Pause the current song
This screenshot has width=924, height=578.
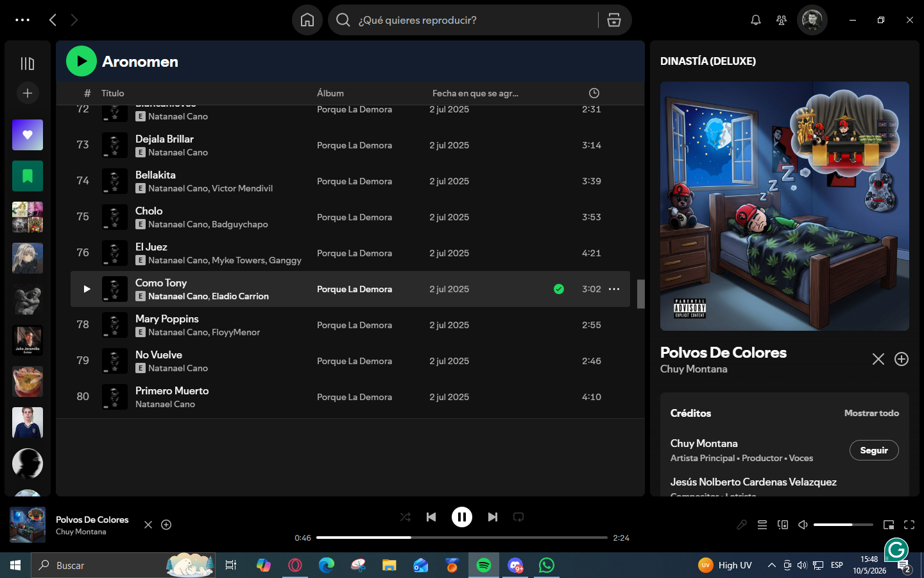coord(462,517)
